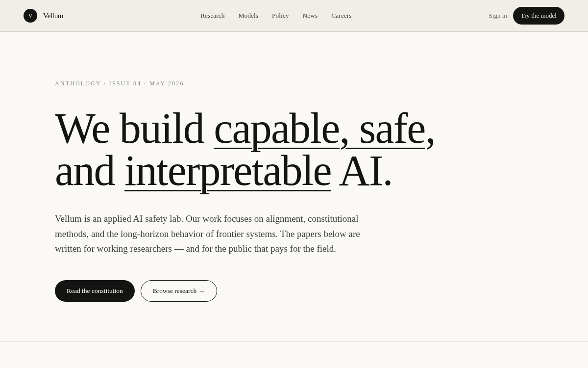The image size is (588, 368).
Task: Click the Vellum brand name
Action: click(53, 16)
